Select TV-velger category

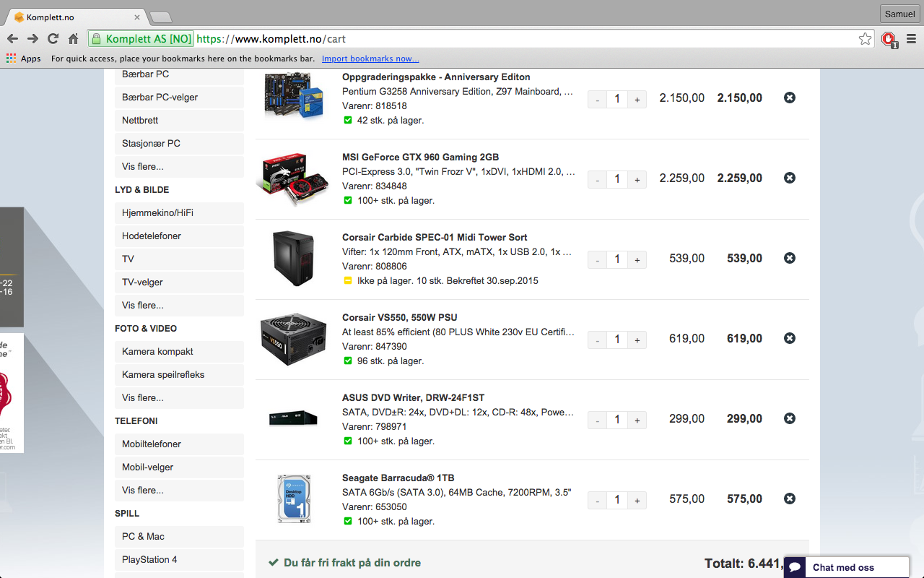click(179, 282)
